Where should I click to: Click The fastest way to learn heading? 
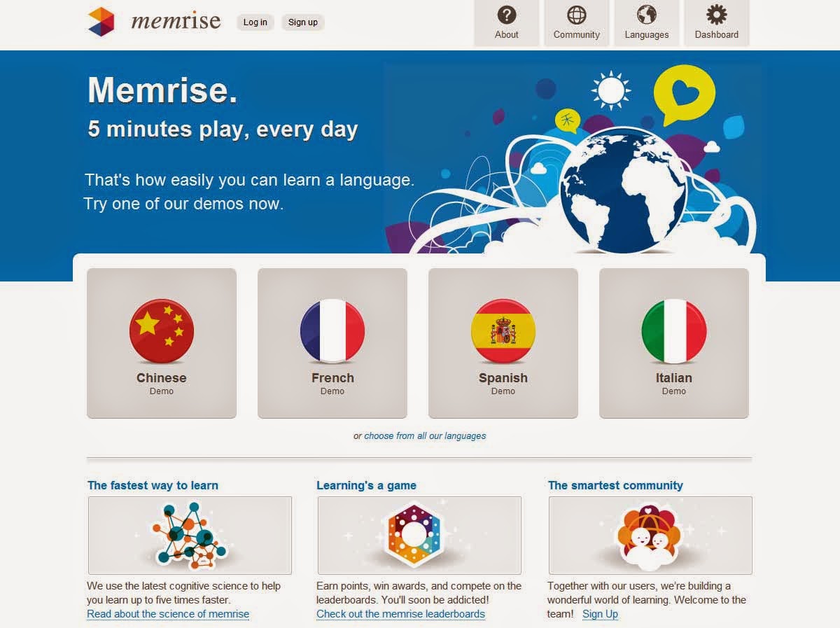tap(153, 485)
